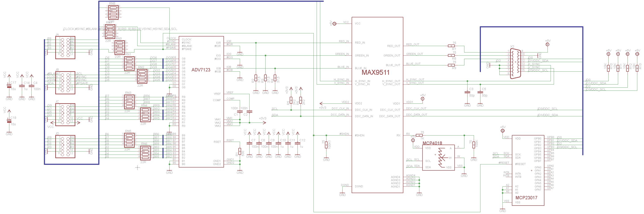Pick resistor network RN9
The width and height of the screenshot is (644, 214).
pyautogui.click(x=120, y=48)
